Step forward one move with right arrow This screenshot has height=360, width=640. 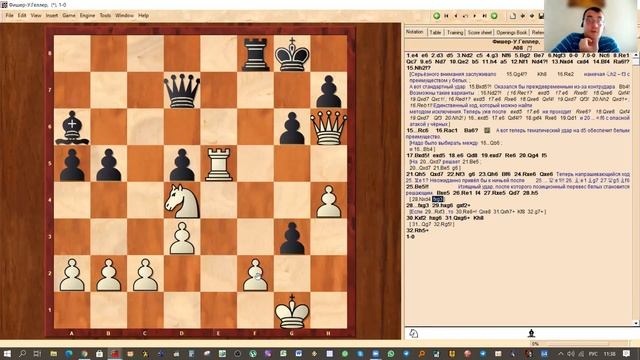pyautogui.click(x=474, y=16)
